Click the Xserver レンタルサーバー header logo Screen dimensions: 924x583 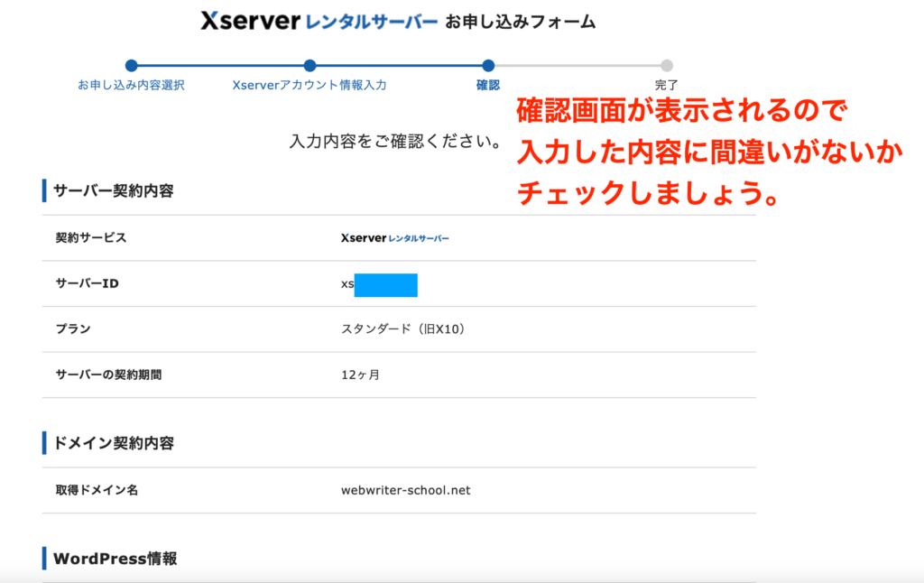pos(319,22)
